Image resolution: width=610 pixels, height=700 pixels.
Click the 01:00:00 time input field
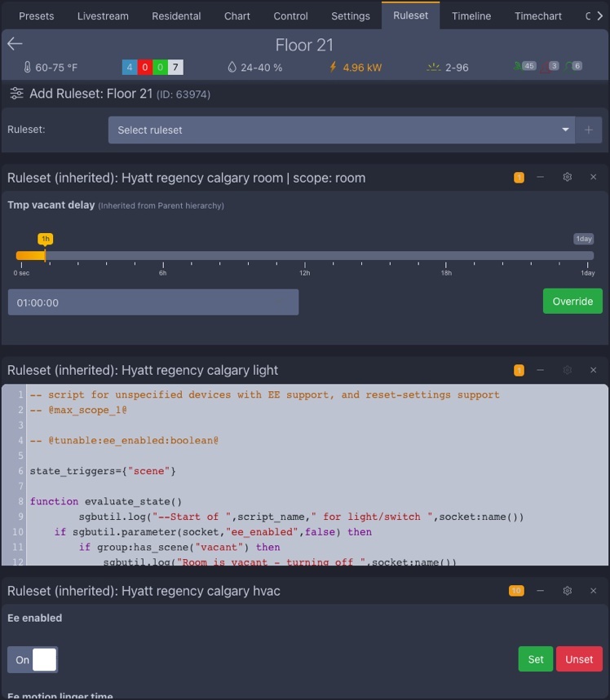coord(153,302)
